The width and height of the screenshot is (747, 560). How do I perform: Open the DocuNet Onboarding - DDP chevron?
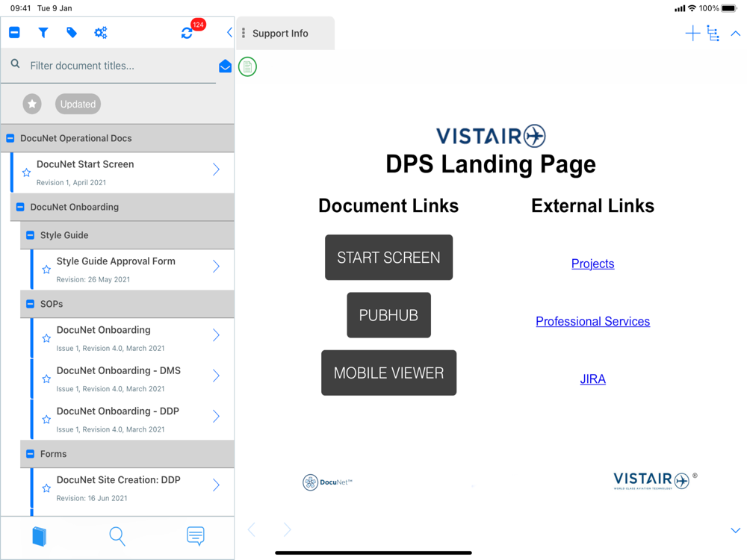pyautogui.click(x=216, y=416)
